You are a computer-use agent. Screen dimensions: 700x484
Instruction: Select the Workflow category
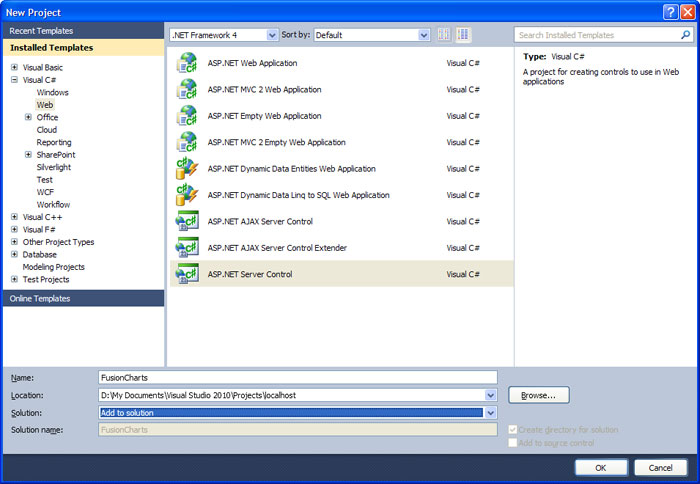(x=53, y=204)
